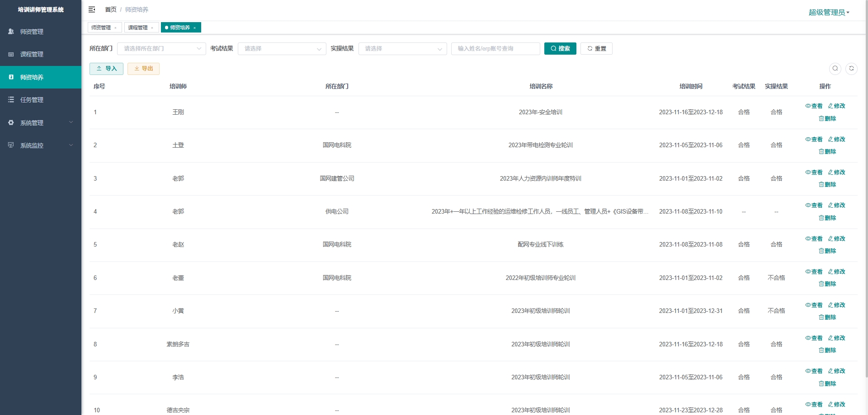Delete row 4 老郭 供电公司
The image size is (868, 415).
pos(827,218)
